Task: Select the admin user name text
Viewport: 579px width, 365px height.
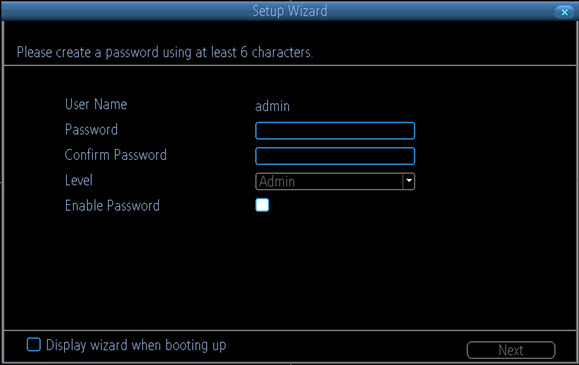Action: (272, 106)
